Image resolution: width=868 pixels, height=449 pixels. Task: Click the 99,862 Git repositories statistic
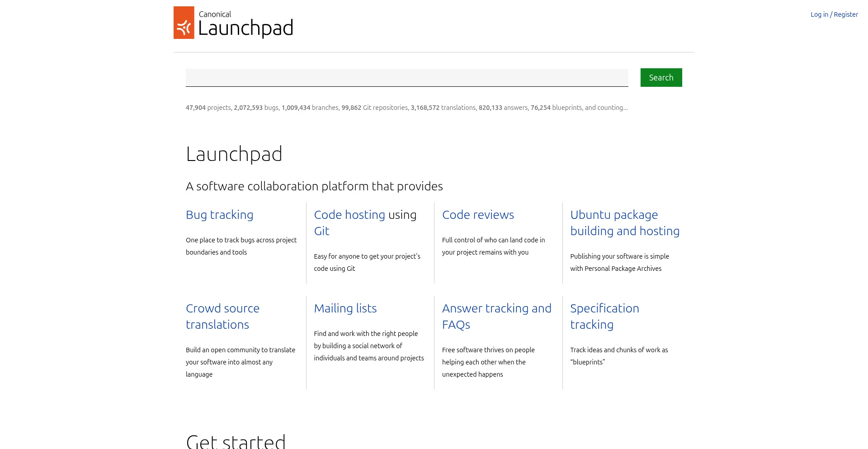375,108
